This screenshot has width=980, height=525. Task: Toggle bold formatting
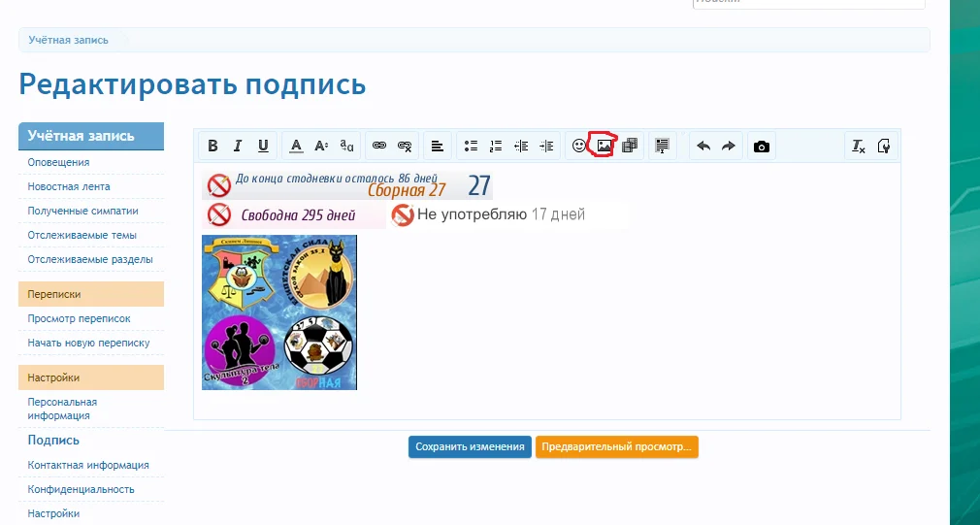[212, 146]
